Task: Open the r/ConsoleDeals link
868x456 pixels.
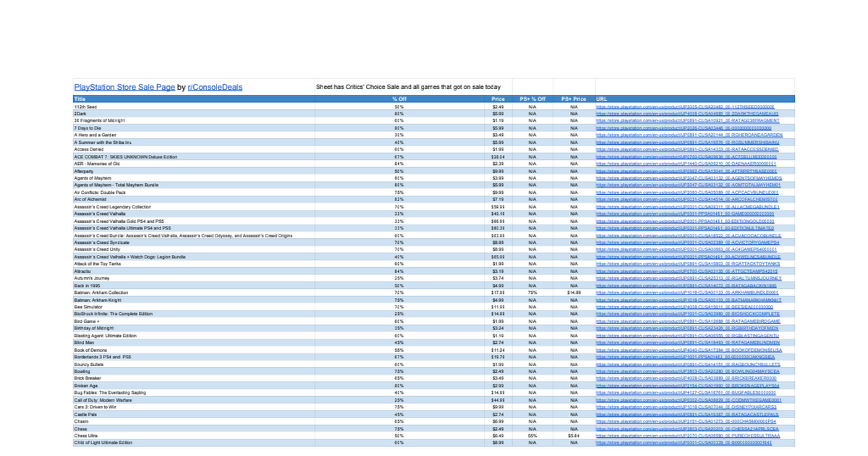Action: [x=215, y=87]
